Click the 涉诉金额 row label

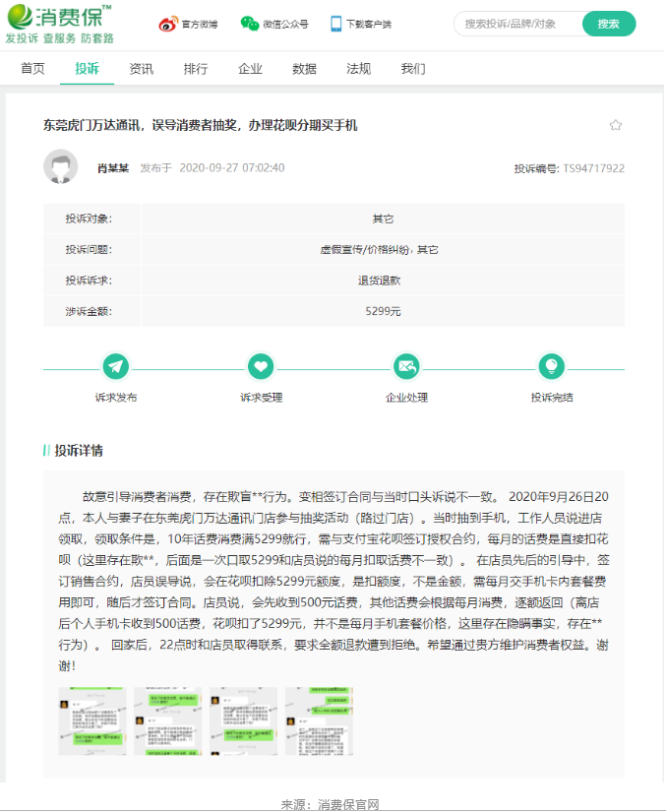tap(89, 311)
